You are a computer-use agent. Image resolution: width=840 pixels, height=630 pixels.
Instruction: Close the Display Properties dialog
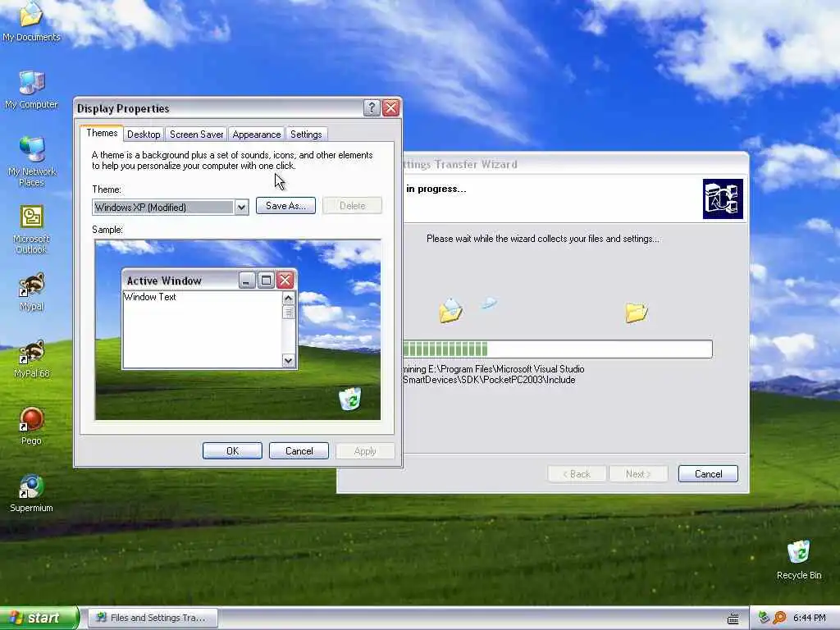(391, 107)
